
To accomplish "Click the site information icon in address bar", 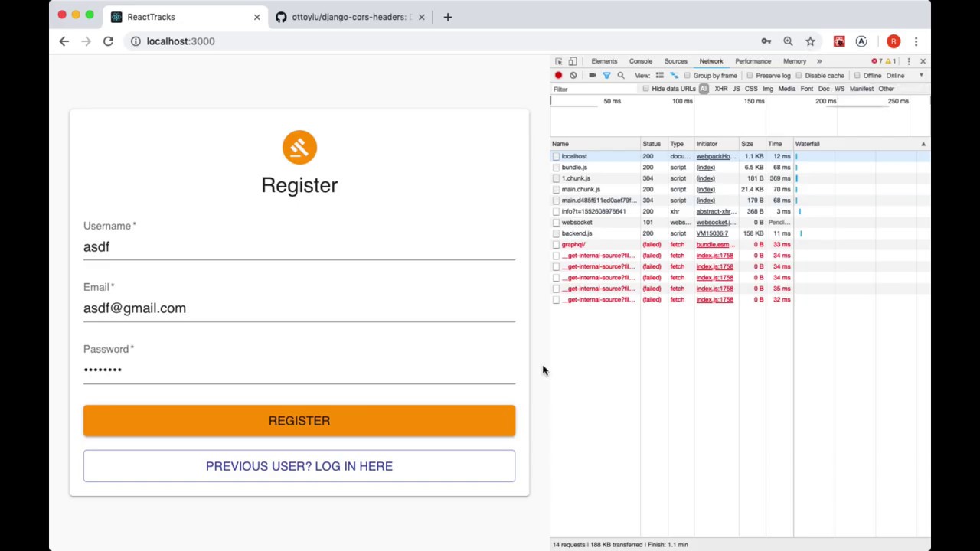I will pos(136,41).
